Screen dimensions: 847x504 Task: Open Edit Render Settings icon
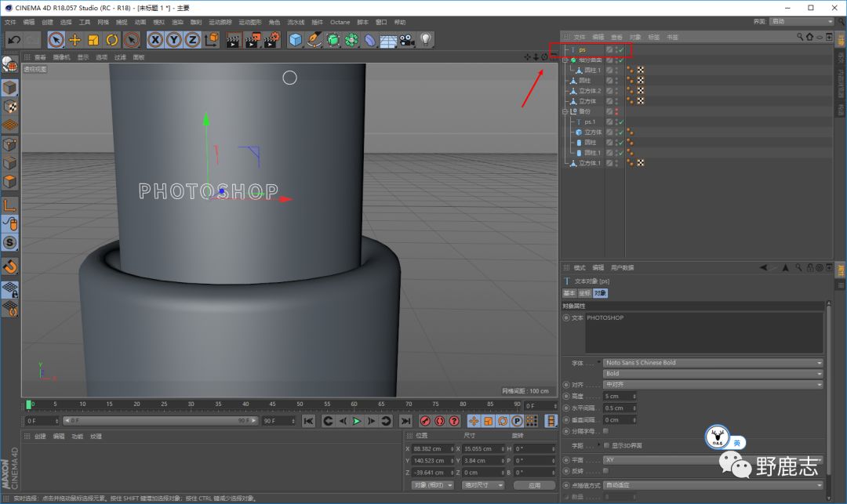271,40
